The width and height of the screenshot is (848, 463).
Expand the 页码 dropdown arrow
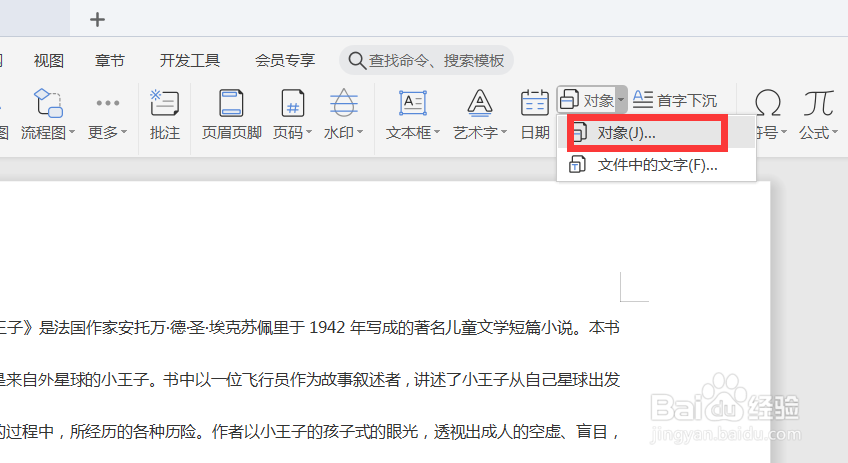tap(309, 132)
